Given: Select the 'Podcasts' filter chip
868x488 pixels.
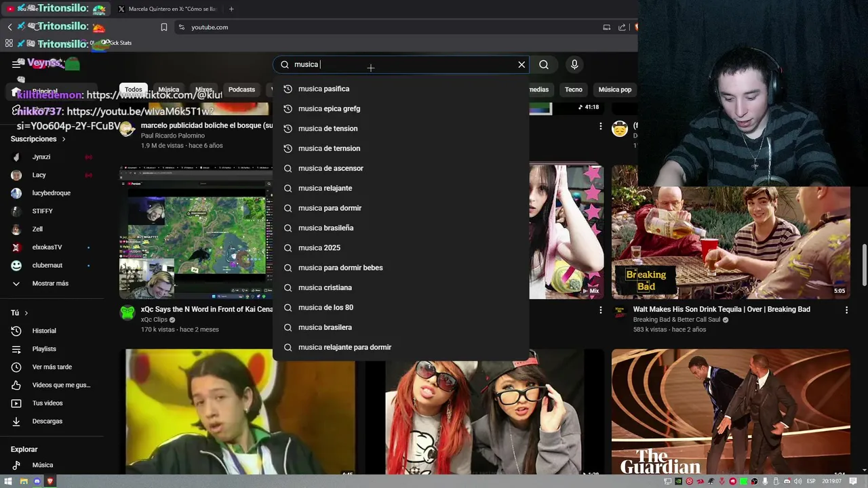Looking at the screenshot, I should (x=241, y=89).
